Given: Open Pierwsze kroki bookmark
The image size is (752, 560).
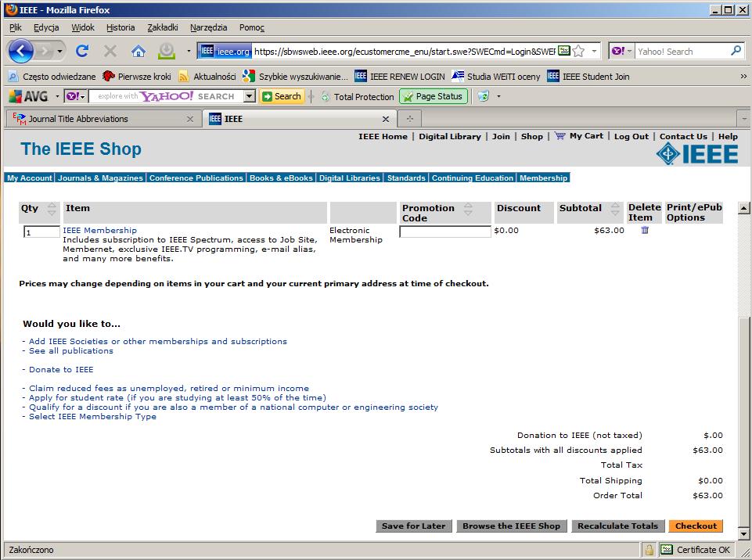Looking at the screenshot, I should click(137, 77).
